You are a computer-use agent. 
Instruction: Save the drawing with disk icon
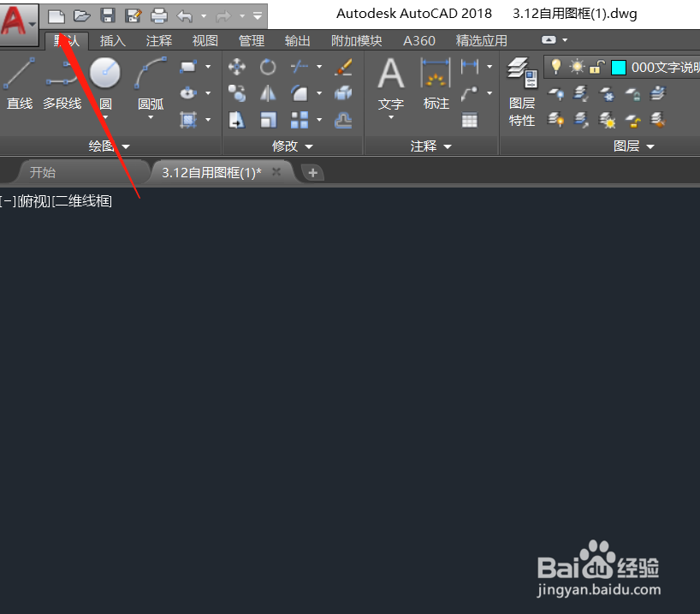tap(108, 16)
